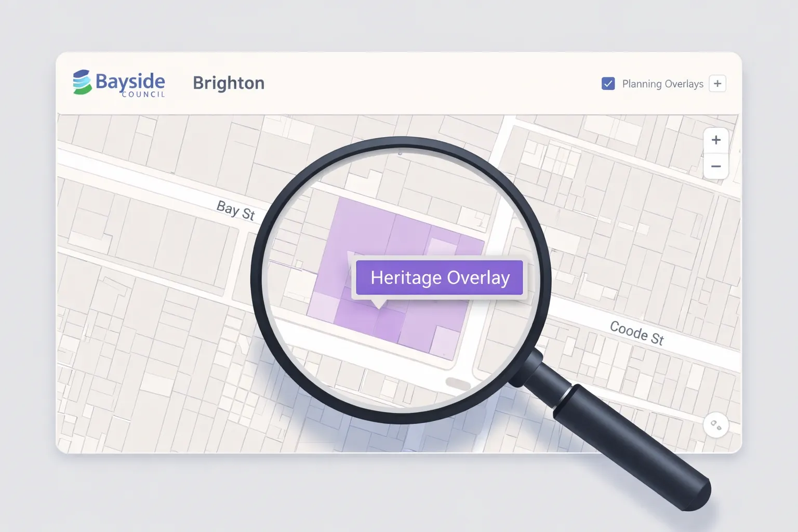
Task: Click the grey pill shape below the overlay
Action: click(458, 384)
